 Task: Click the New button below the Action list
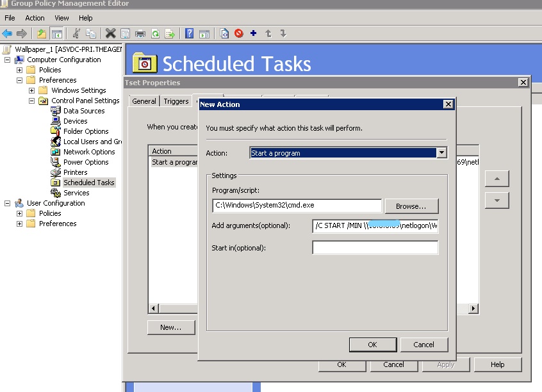[x=170, y=327]
